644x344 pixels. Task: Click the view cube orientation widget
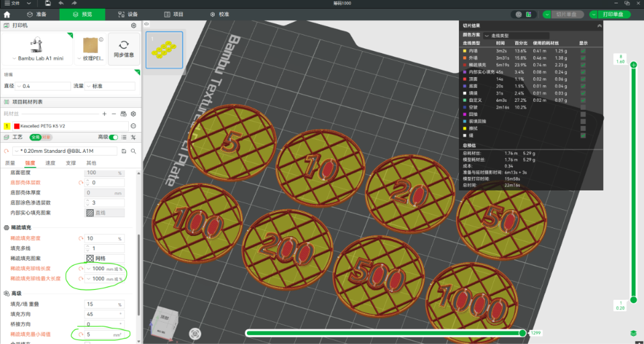(x=164, y=322)
